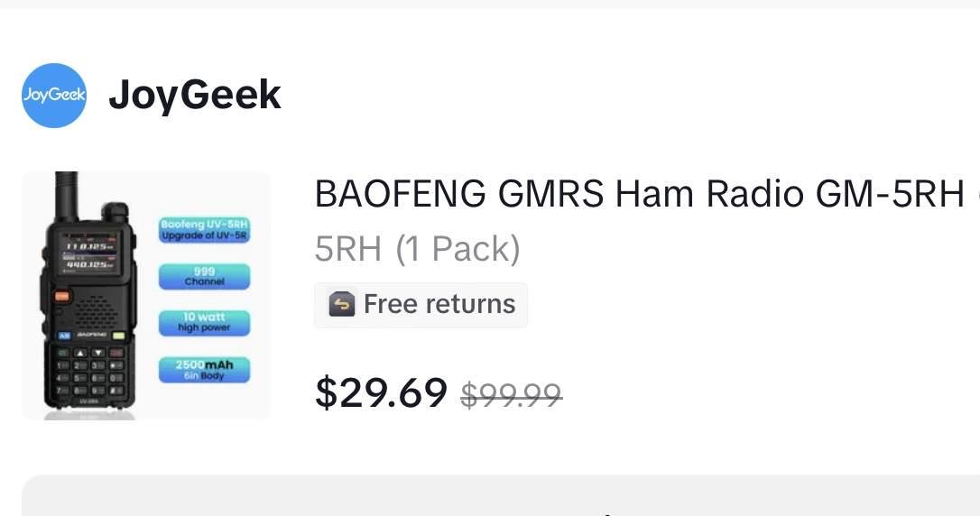Open the JoyGeek store name link

(194, 95)
